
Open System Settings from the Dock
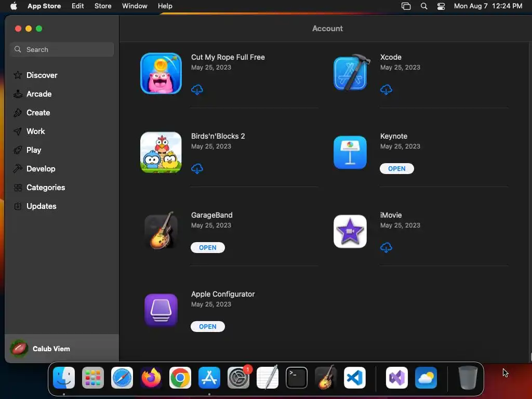pyautogui.click(x=238, y=378)
